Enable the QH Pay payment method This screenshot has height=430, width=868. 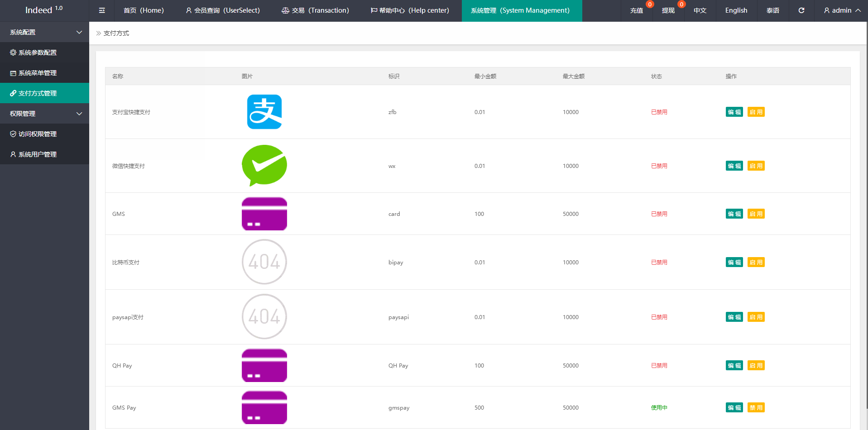click(x=756, y=365)
